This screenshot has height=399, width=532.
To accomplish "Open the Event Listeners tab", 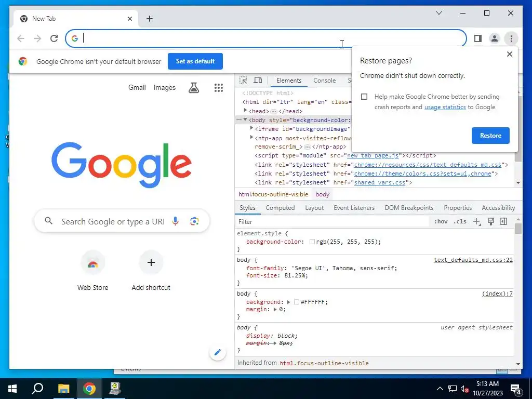I will 354,208.
